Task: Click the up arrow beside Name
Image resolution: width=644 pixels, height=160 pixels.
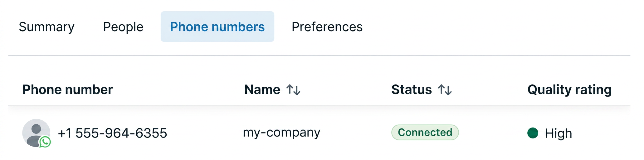Action: point(290,89)
